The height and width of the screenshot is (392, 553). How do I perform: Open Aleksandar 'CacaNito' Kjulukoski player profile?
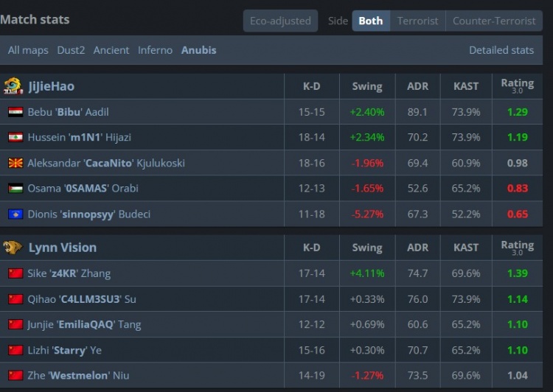pos(106,163)
